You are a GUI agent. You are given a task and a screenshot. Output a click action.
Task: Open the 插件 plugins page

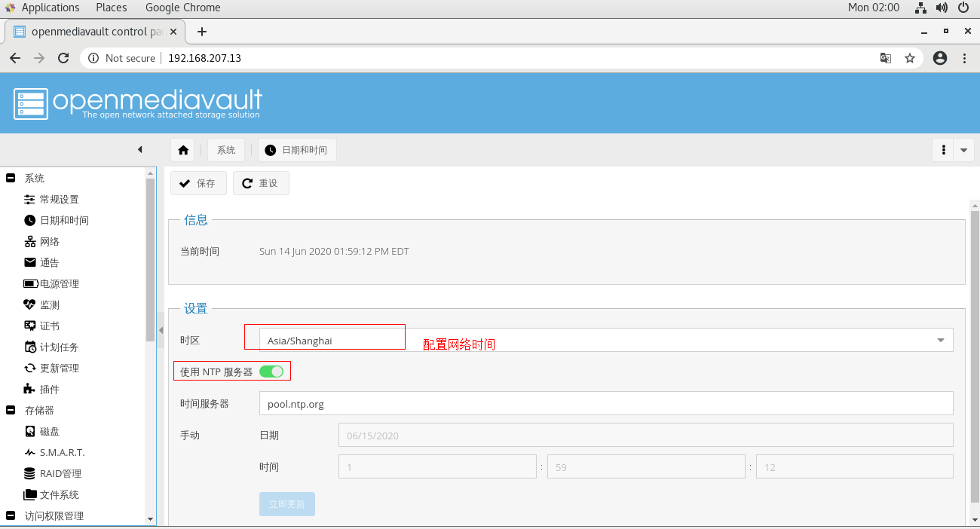click(50, 390)
